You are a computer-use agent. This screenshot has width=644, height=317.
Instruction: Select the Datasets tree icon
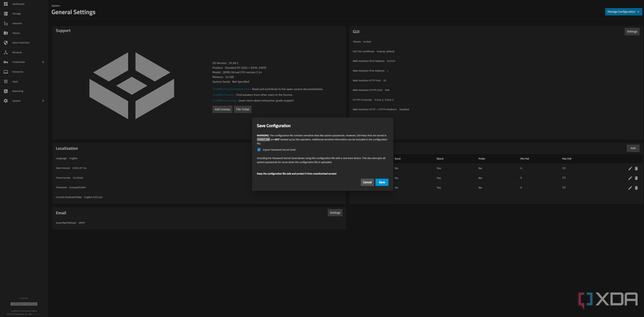coord(6,23)
